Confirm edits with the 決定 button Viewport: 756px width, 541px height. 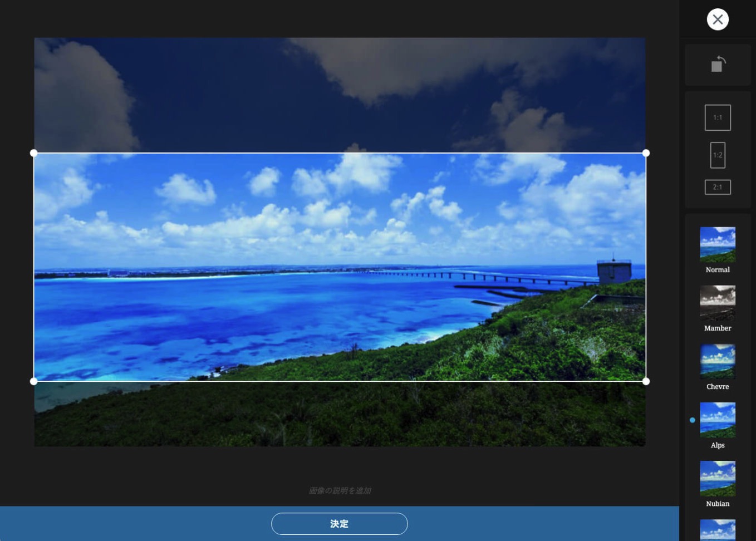pyautogui.click(x=339, y=524)
